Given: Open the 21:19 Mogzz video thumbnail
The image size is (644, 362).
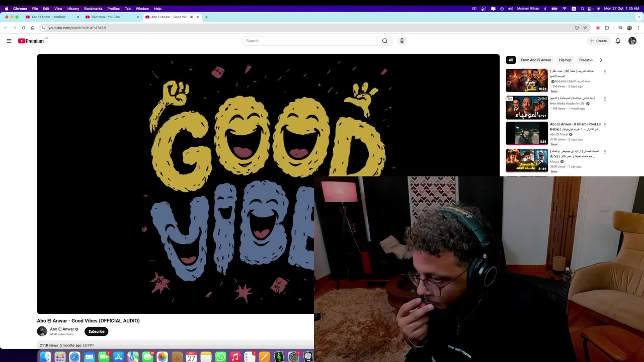Looking at the screenshot, I should pos(527,160).
